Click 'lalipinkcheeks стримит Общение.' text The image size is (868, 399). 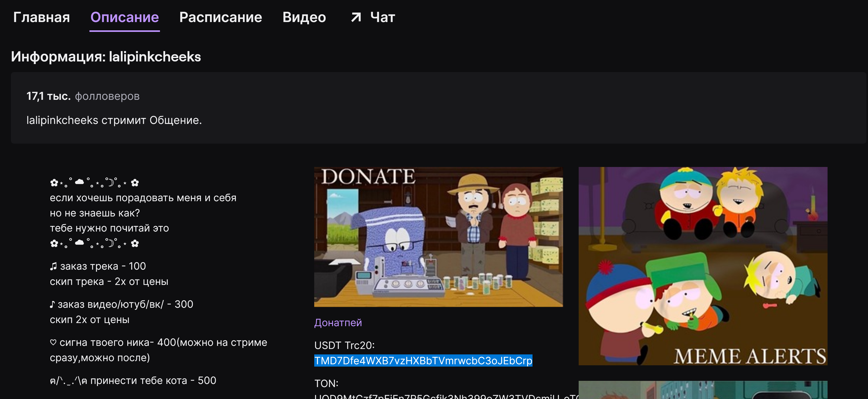(114, 120)
